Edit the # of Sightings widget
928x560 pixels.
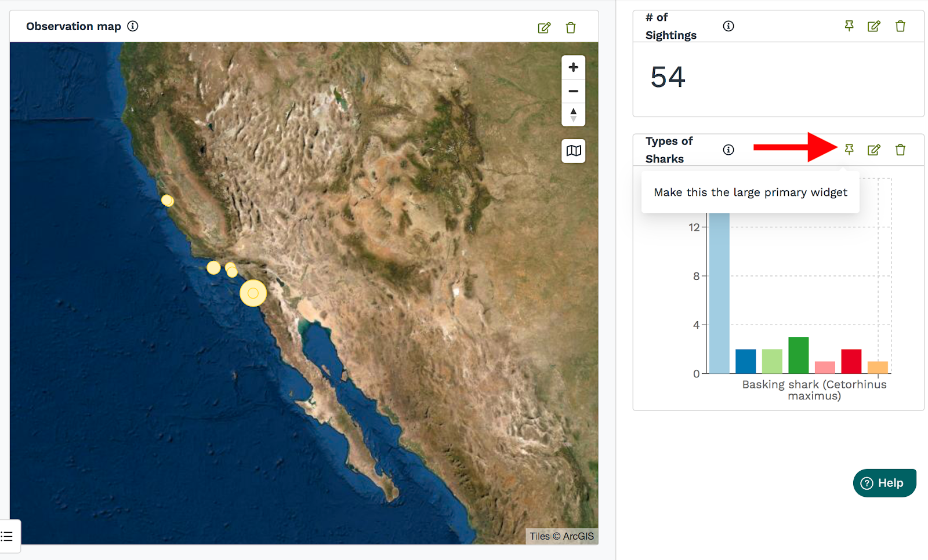[873, 26]
